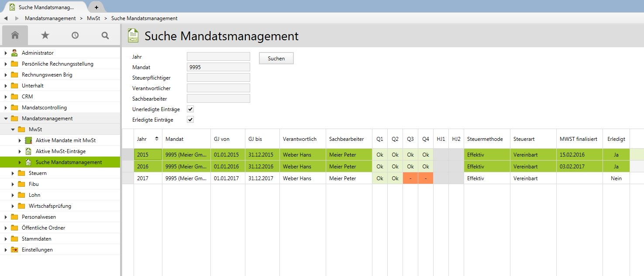Open the Home navigation icon
This screenshot has height=276, width=644.
point(15,35)
